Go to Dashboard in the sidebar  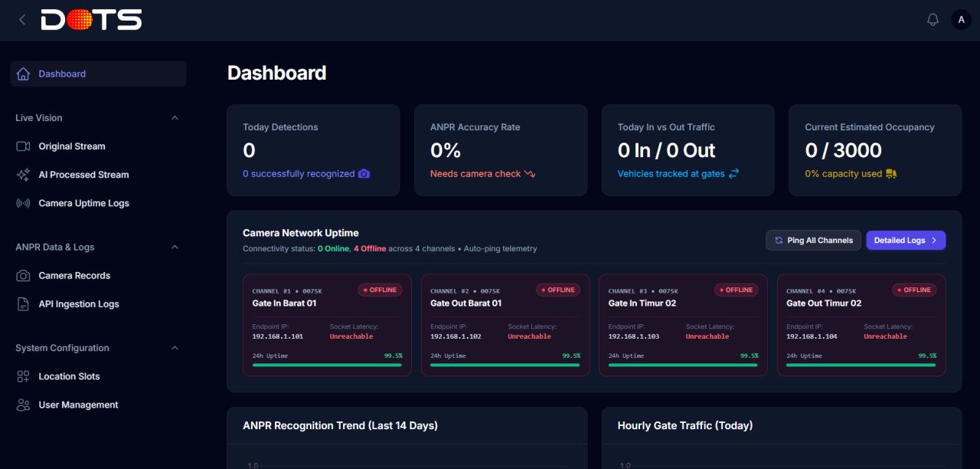click(99, 74)
